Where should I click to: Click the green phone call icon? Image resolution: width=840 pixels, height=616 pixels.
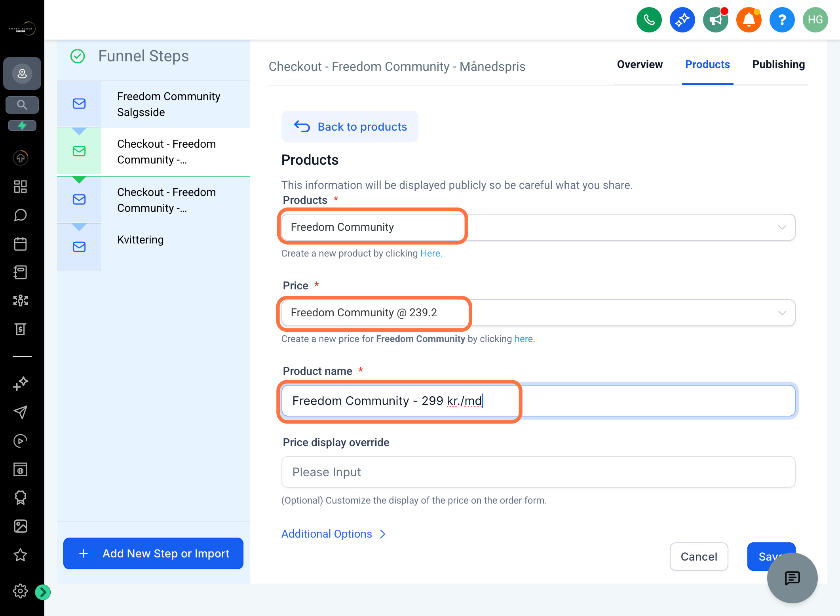click(x=649, y=20)
